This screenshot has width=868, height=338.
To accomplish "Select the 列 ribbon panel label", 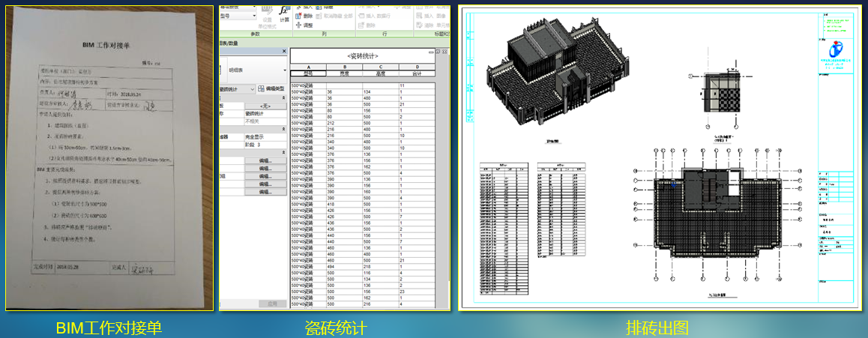I will click(325, 34).
